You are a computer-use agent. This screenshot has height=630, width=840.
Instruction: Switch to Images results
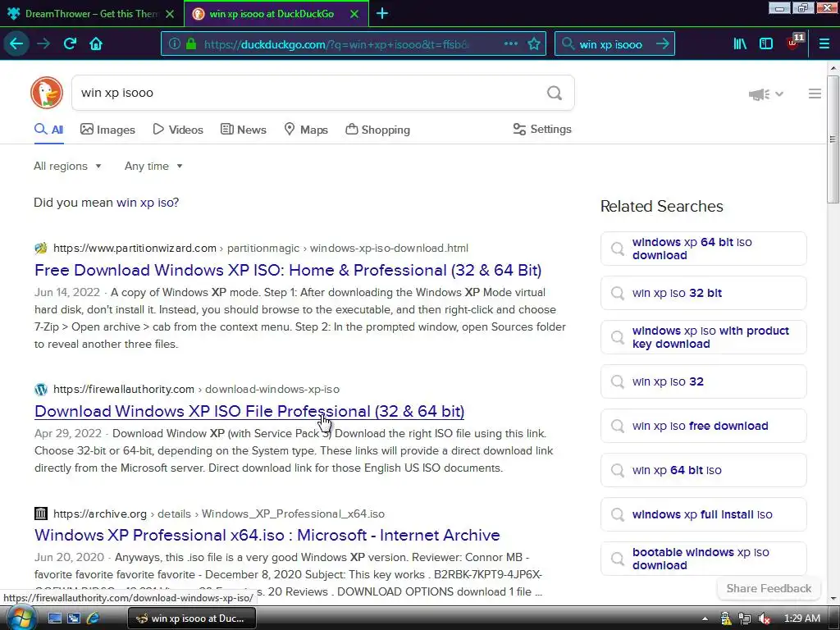[107, 130]
